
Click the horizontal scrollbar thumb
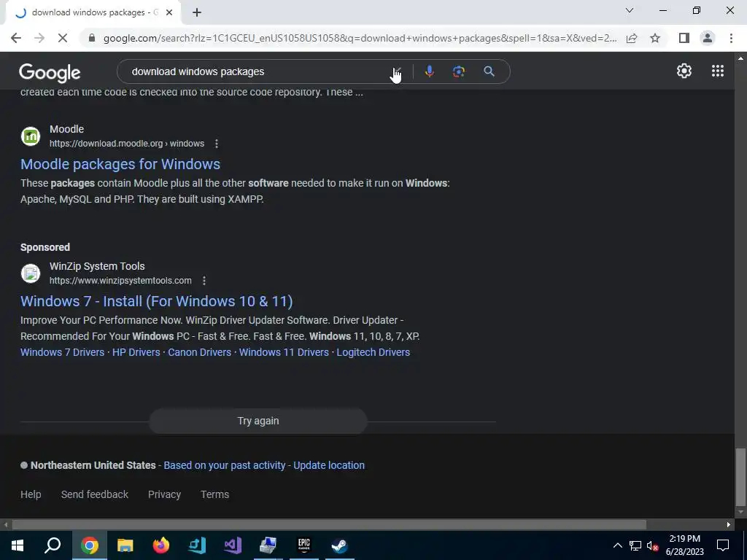(329, 525)
